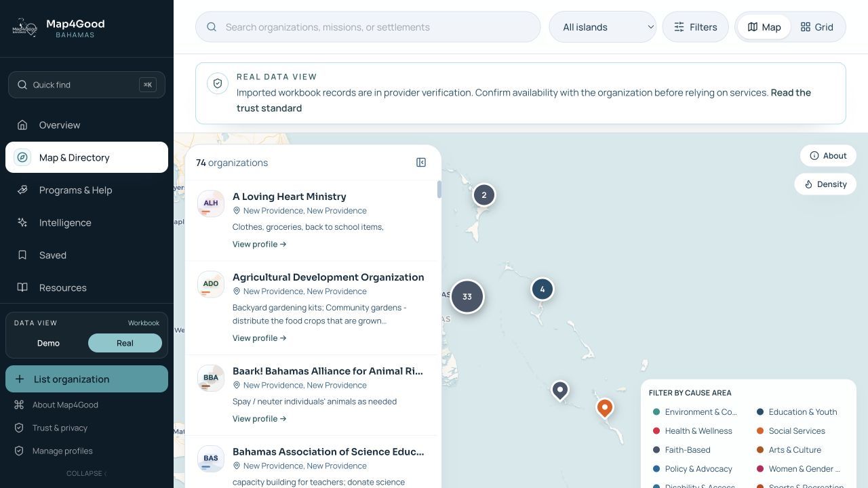The height and width of the screenshot is (488, 868).
Task: Click the Map4Good Bahamas logo icon
Action: click(24, 28)
